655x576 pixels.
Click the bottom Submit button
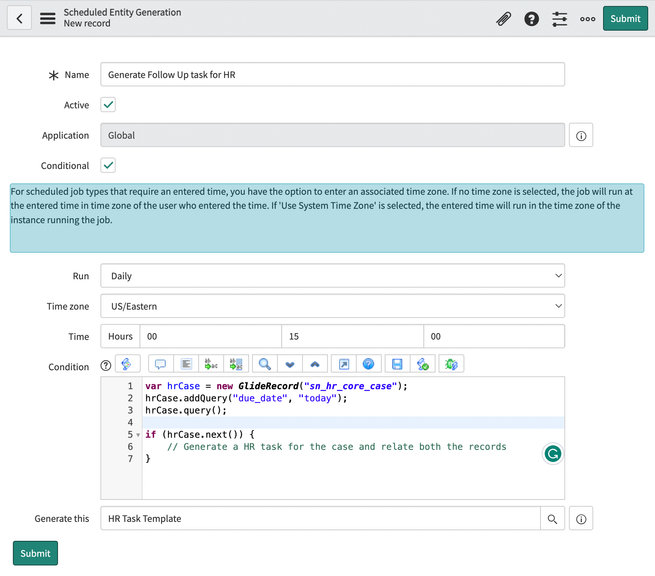click(x=35, y=553)
